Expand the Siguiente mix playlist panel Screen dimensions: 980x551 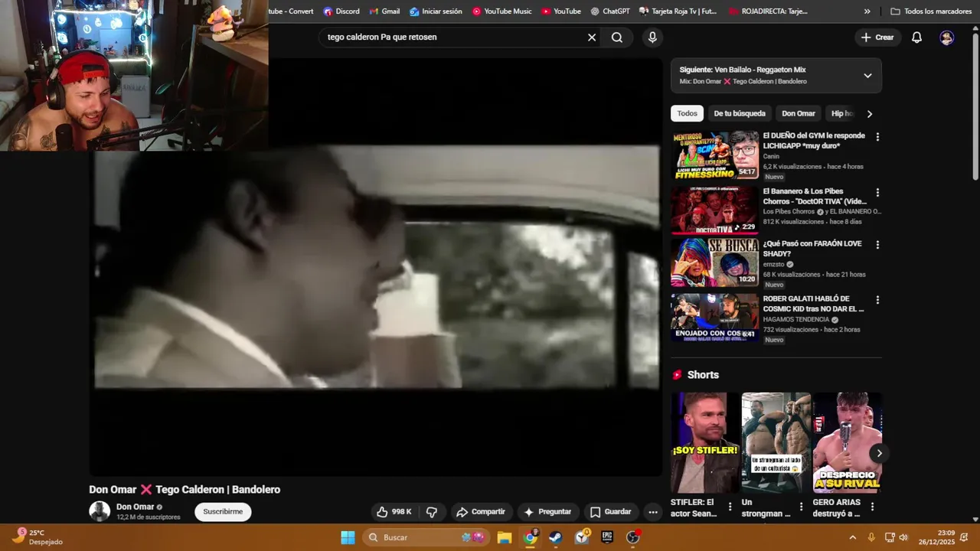point(867,76)
